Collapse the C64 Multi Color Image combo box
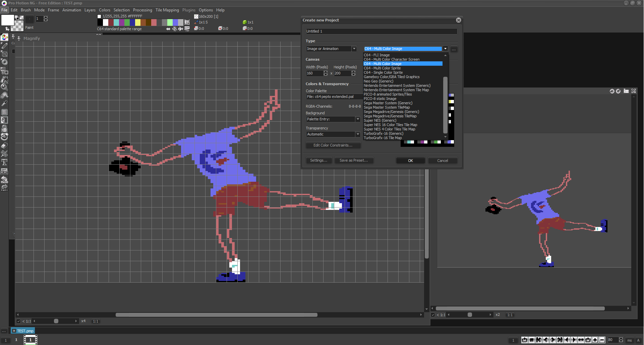Screen dimensions: 644x345 [445, 49]
